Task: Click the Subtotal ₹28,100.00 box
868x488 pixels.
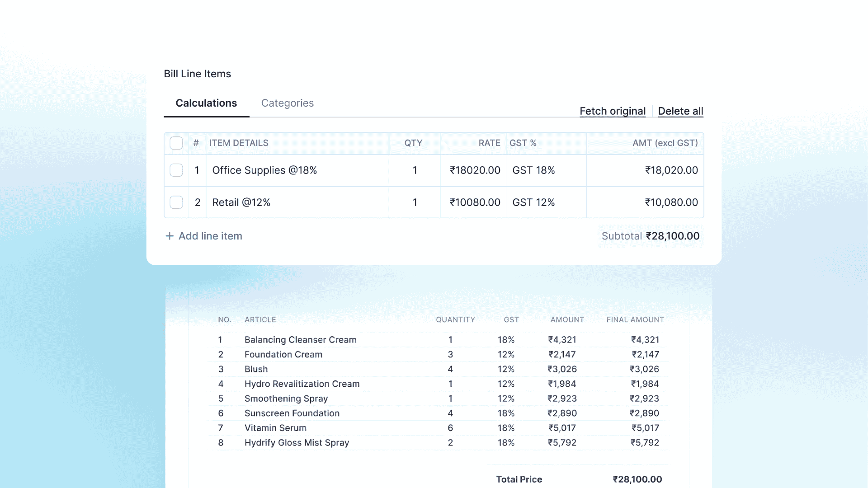Action: tap(650, 236)
